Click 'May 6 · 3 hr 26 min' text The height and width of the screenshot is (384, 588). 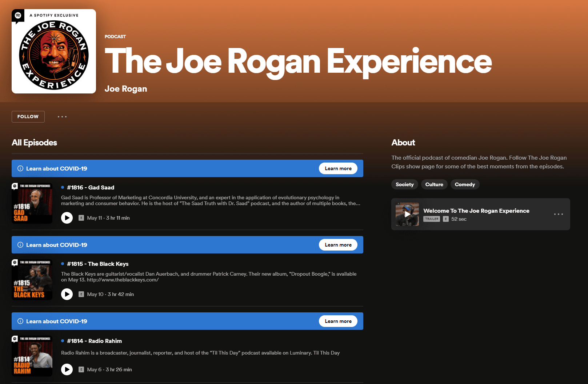tap(109, 369)
